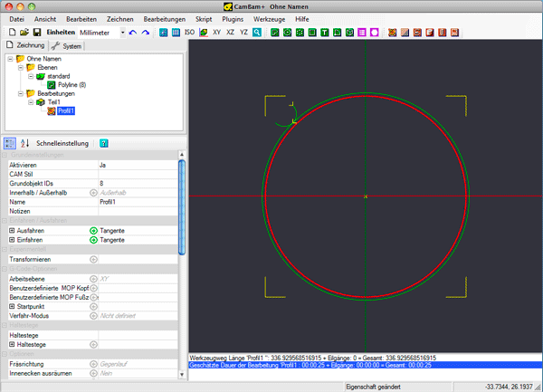The height and width of the screenshot is (392, 543).
Task: Click the redo arrow icon
Action: click(x=147, y=33)
